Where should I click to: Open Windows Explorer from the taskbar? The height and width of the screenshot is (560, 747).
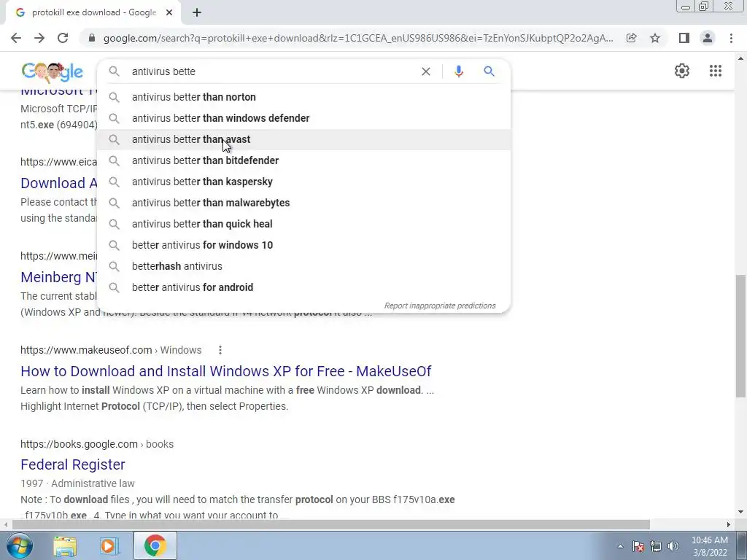[65, 545]
